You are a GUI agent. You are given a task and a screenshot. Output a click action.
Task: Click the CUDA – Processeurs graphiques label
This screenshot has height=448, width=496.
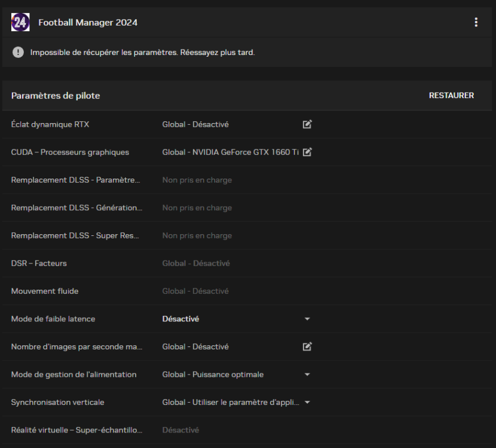click(70, 152)
